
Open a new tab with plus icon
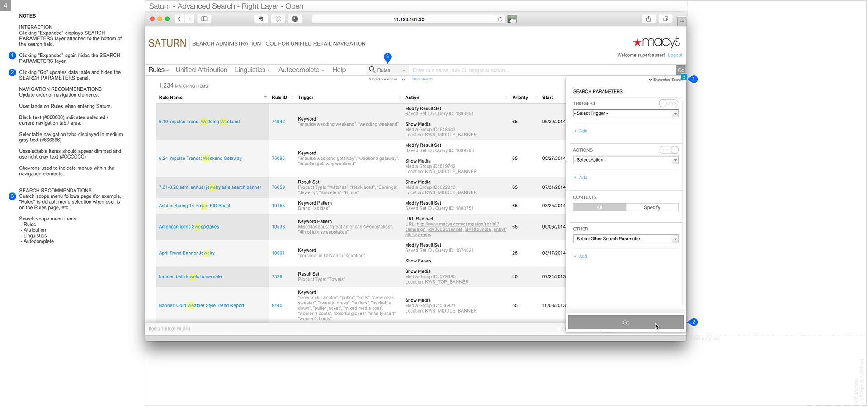point(682,21)
